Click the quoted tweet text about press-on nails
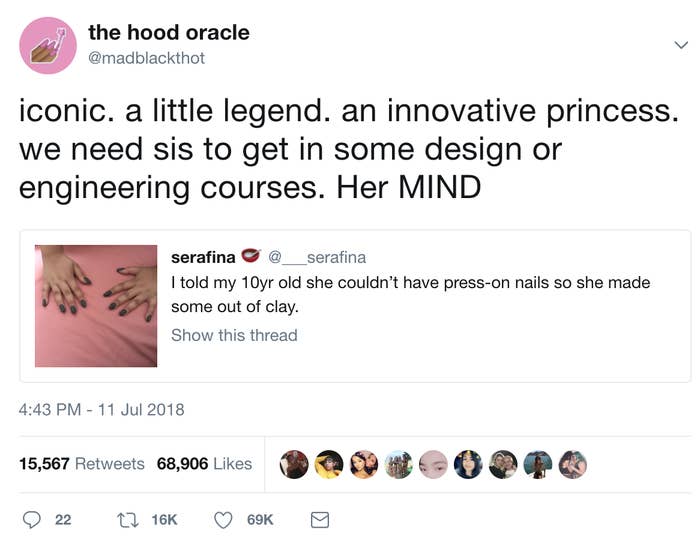700x545 pixels. (410, 295)
